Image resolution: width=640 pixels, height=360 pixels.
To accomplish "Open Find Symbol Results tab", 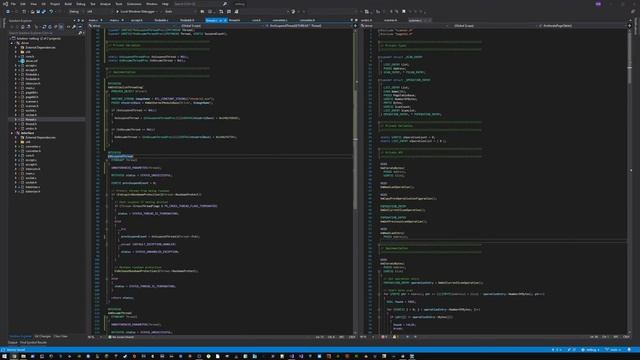I will pyautogui.click(x=33, y=342).
